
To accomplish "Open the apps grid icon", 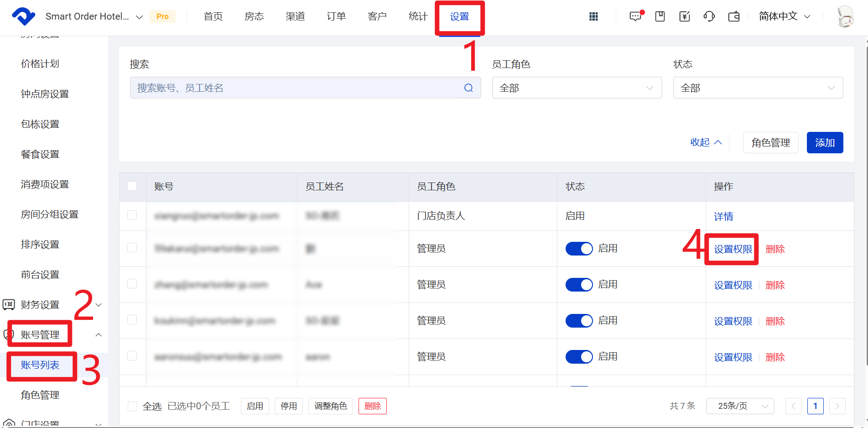I will tap(593, 16).
